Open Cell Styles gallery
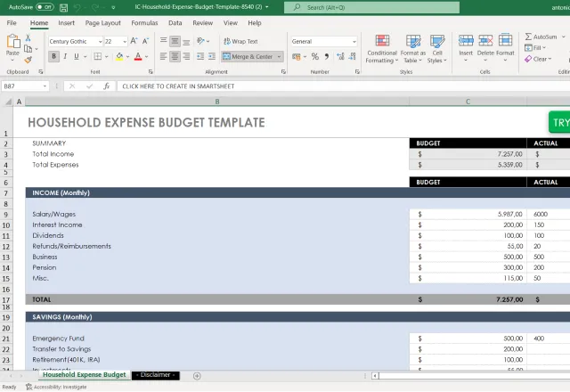Screen dimensions: 570x392 (x=437, y=49)
